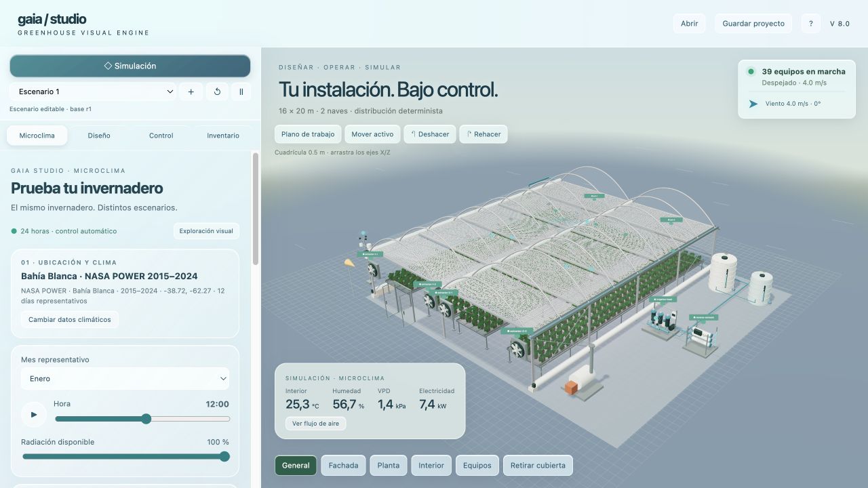Screen dimensions: 868x488
Task: Select the Interior view
Action: [x=431, y=466]
